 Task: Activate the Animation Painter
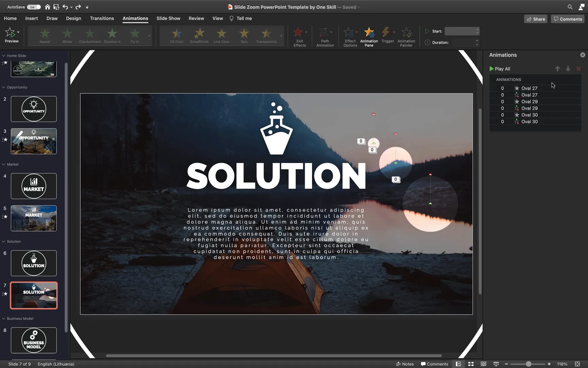click(406, 37)
